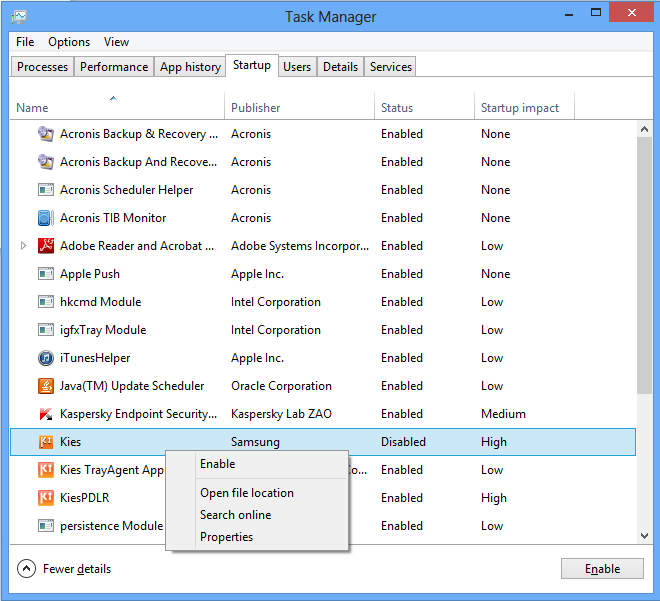Screen dimensions: 660x601
Task: Click the KiesPDLR orange icon
Action: click(45, 498)
